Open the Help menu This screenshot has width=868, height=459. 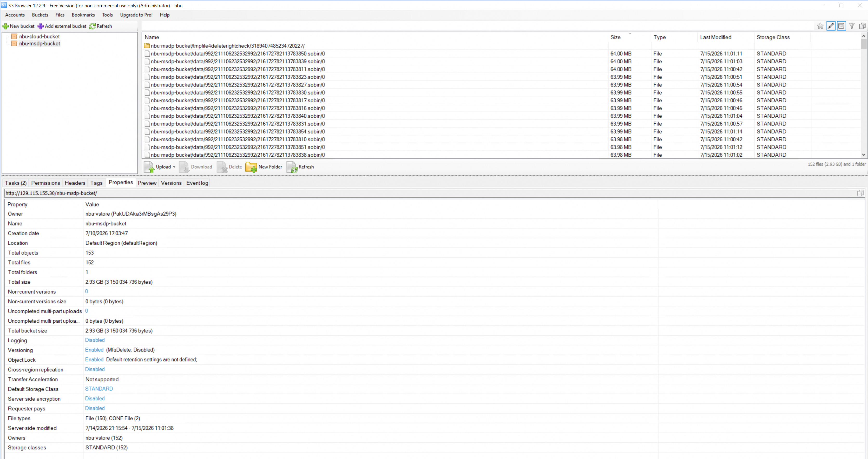pyautogui.click(x=165, y=15)
